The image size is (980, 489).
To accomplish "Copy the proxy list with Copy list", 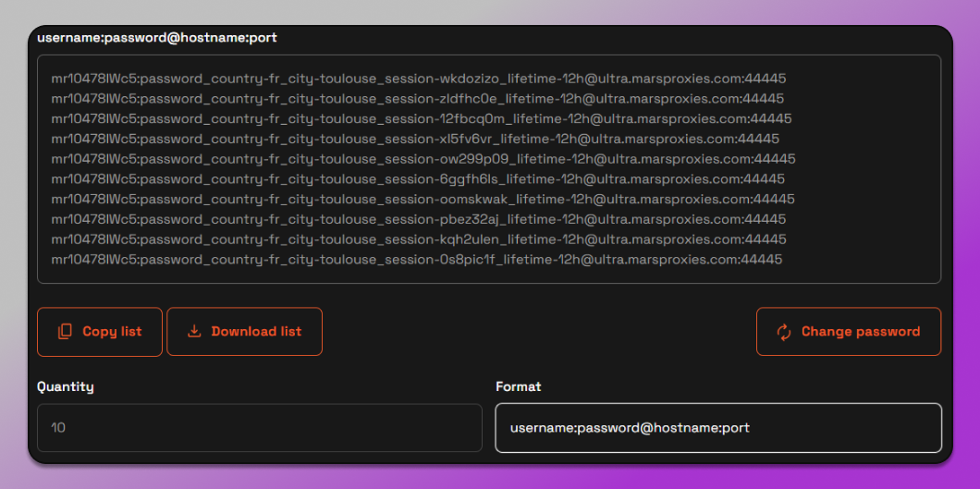I will coord(100,332).
